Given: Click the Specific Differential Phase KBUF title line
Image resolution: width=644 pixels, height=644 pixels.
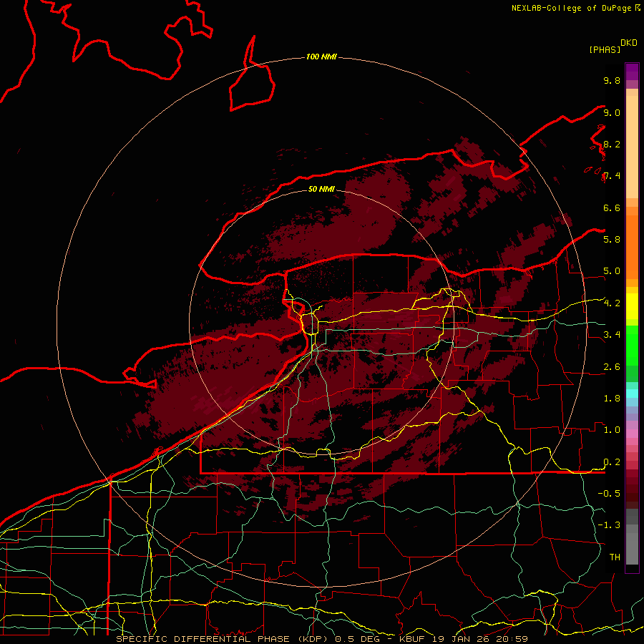Looking at the screenshot, I should coord(321,639).
